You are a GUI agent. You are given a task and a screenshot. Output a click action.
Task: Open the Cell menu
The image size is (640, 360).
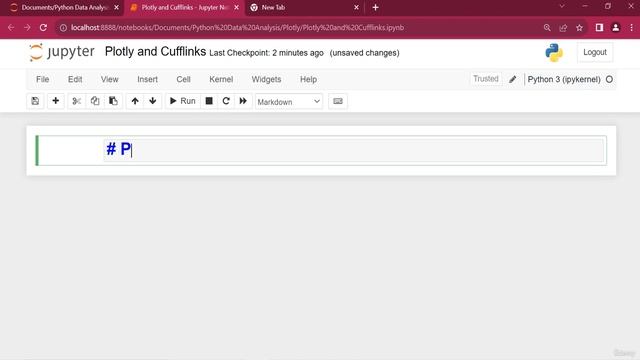pyautogui.click(x=183, y=79)
